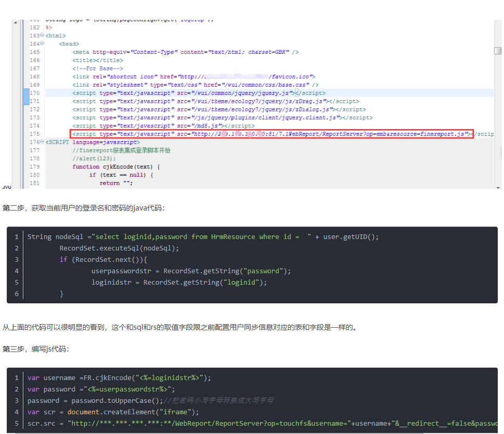Click the '第二步' java code heading paragraph
504x434 pixels.
(x=84, y=208)
